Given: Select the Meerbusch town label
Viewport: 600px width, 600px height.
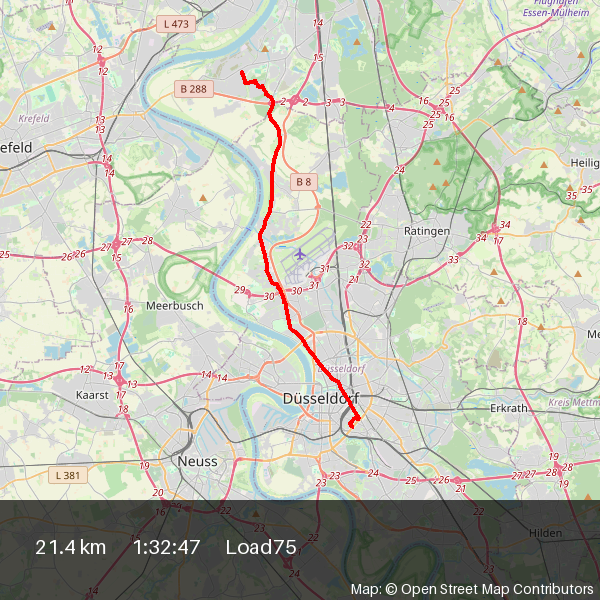Looking at the screenshot, I should click(x=175, y=306).
